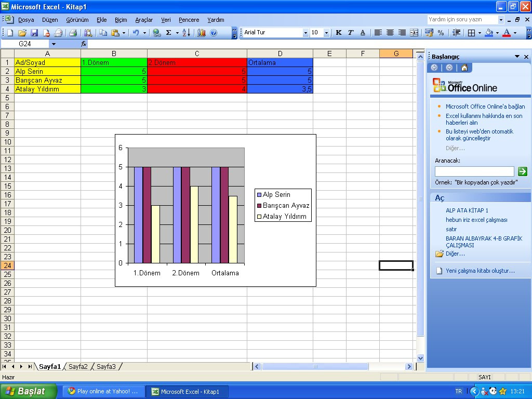Screen dimensions: 532x399
Task: Switch to the Sayfa2 sheet tab
Action: click(x=78, y=366)
